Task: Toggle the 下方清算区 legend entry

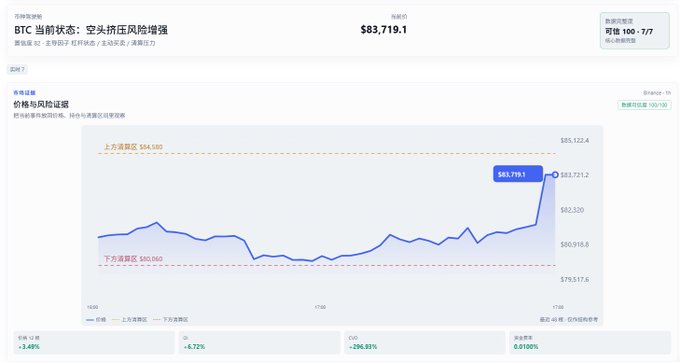Action: click(170, 320)
